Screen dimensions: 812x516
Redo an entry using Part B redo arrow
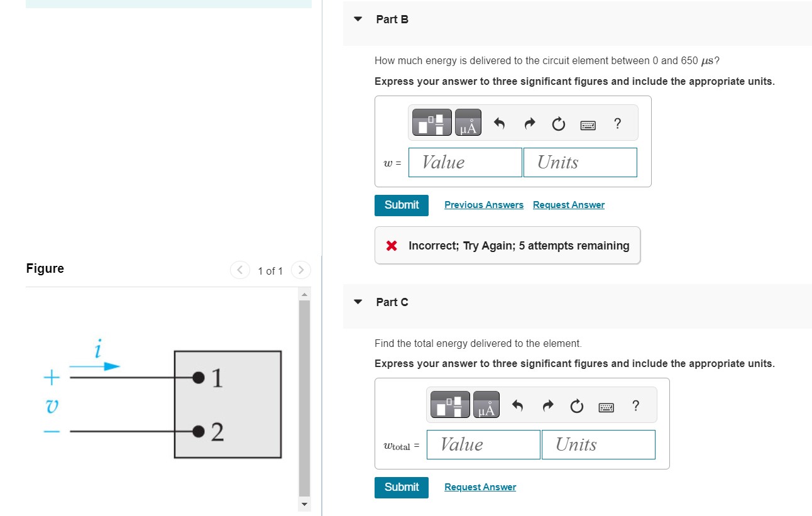529,123
